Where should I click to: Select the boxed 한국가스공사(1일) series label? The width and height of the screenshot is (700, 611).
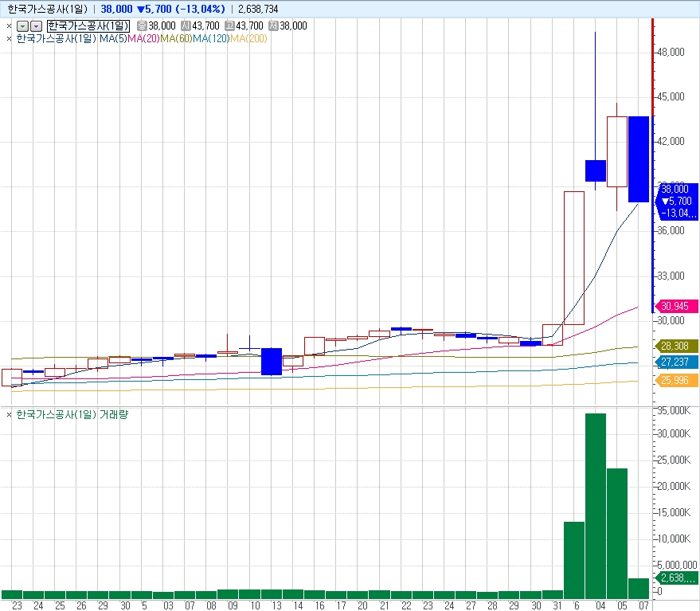coord(88,25)
